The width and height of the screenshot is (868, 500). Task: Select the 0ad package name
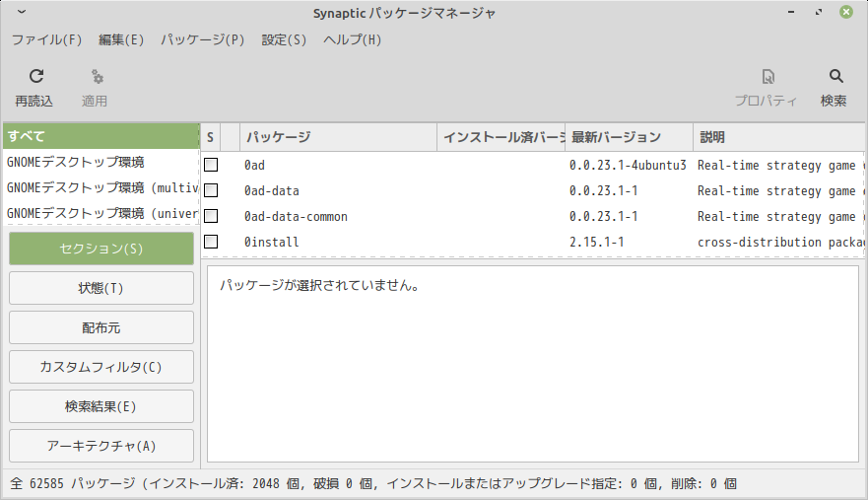254,166
